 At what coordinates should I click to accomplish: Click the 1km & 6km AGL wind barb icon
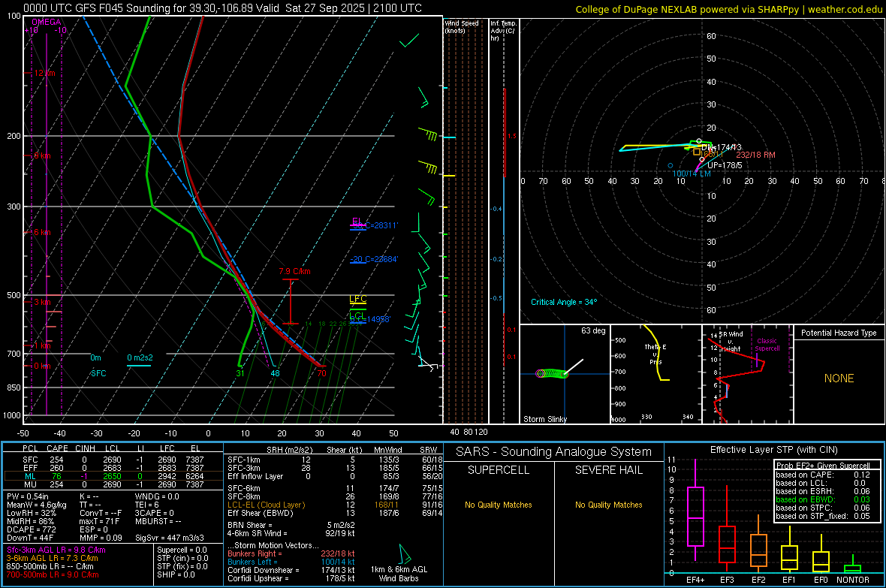click(x=404, y=553)
